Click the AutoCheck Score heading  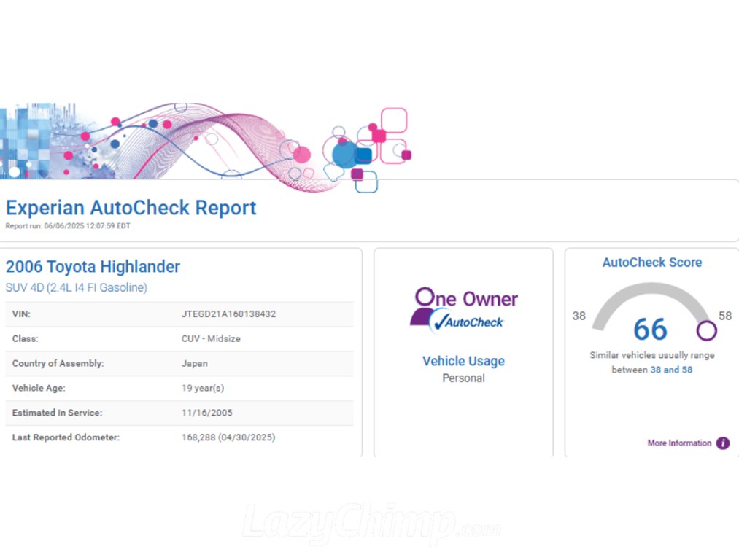(x=651, y=262)
